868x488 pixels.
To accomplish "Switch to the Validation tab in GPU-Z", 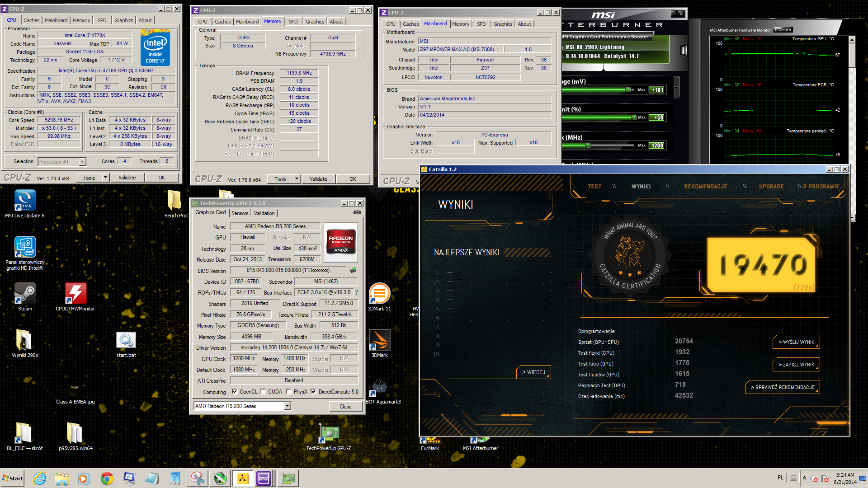I will click(264, 213).
